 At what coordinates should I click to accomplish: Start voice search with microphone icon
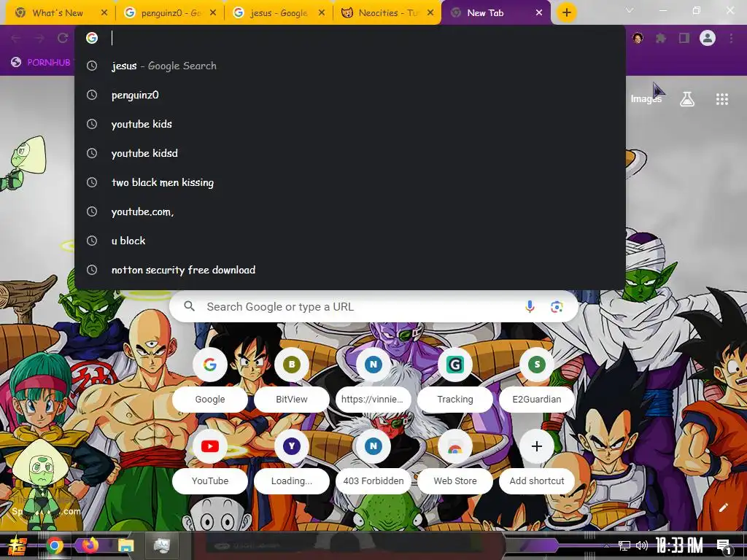point(530,307)
